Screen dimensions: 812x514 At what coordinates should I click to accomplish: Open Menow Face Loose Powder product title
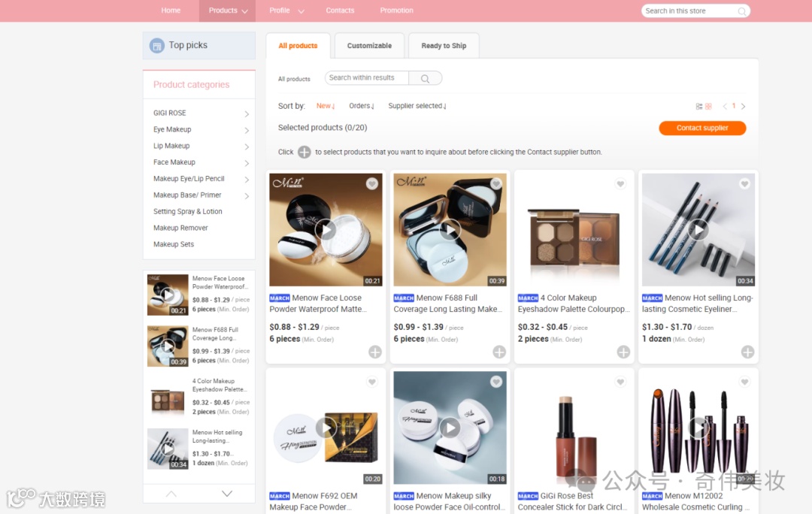click(318, 304)
